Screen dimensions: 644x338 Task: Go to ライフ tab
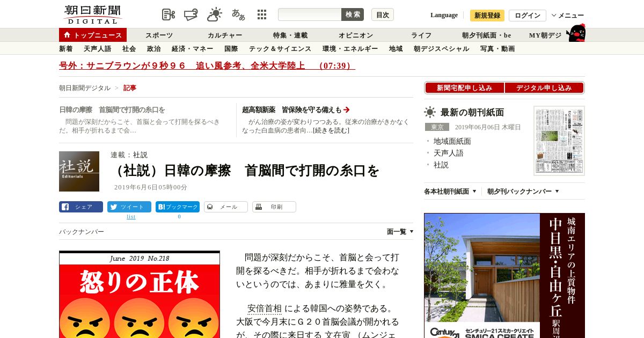421,35
